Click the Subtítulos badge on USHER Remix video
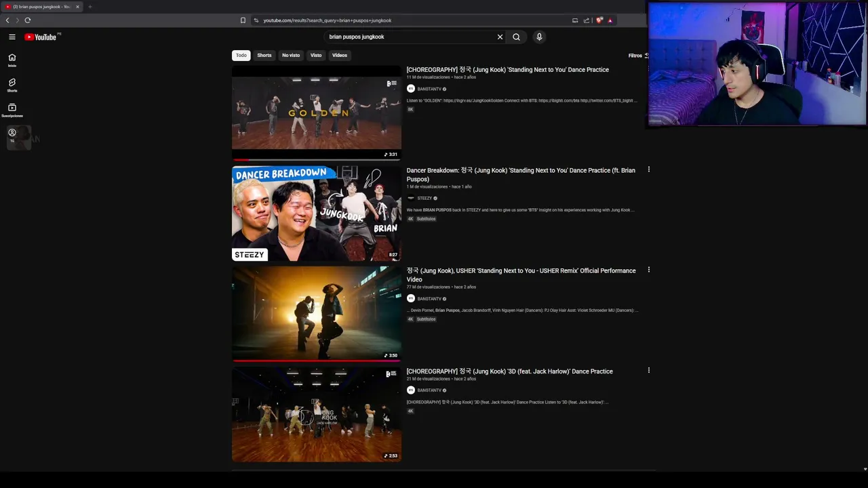 coord(426,319)
